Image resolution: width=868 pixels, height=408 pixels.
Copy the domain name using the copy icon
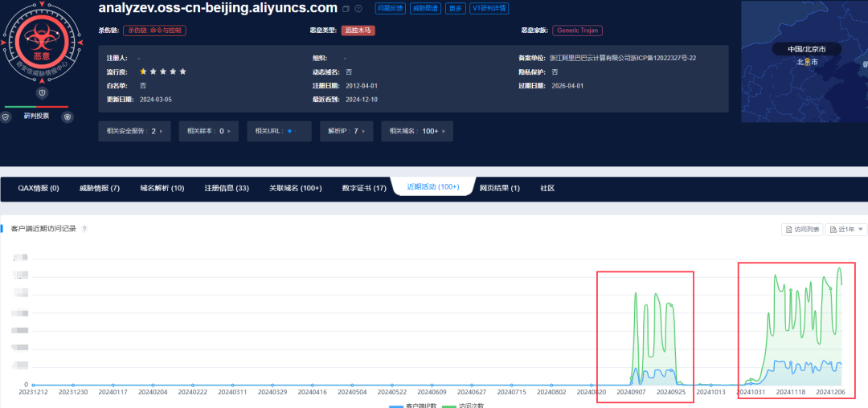pos(346,9)
